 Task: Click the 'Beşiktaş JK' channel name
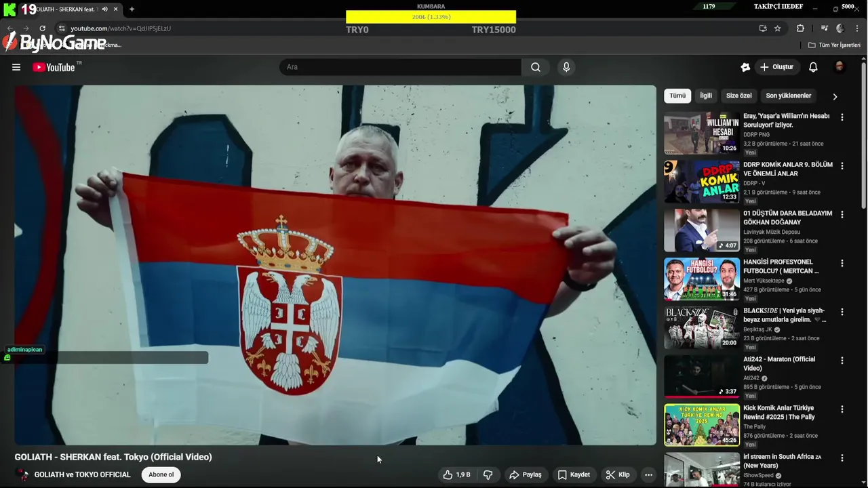pos(757,329)
